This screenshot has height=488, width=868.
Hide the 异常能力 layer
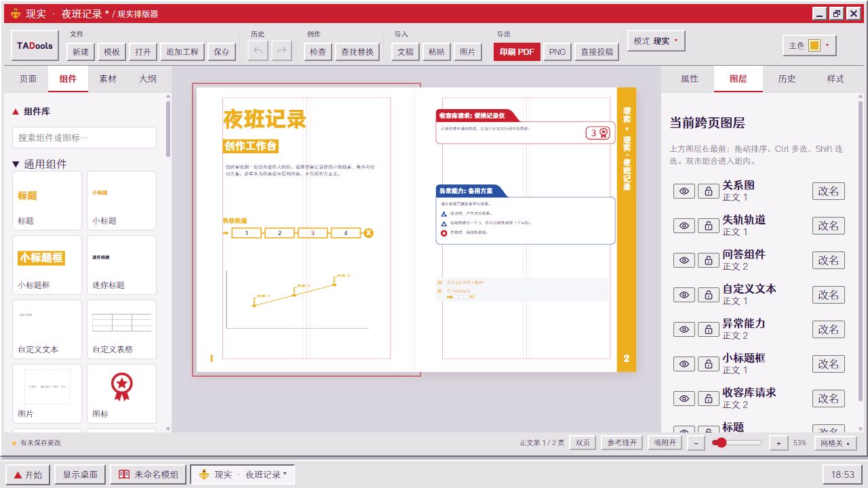(x=684, y=329)
